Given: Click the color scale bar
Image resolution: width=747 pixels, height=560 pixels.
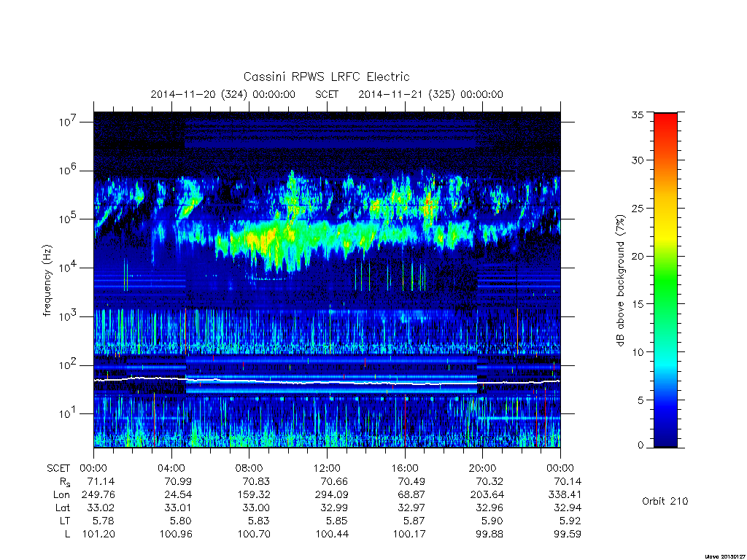Looking at the screenshot, I should [x=665, y=280].
